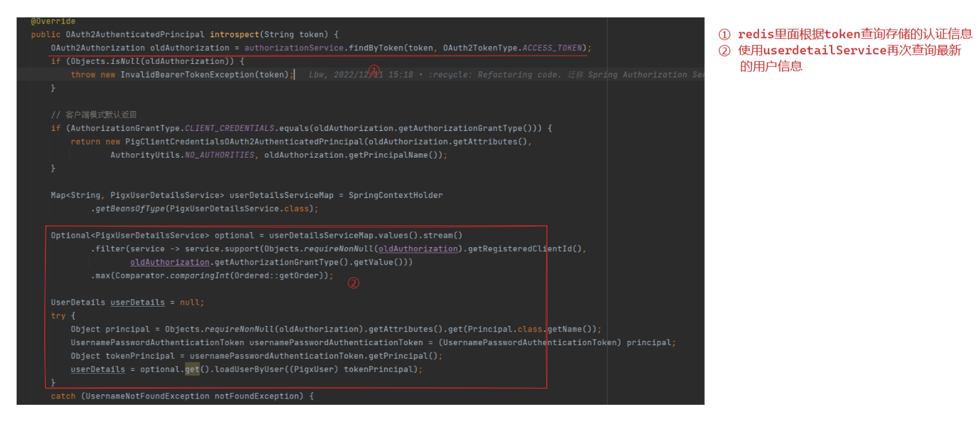The height and width of the screenshot is (429, 980).
Task: Click the circled 1 beside the redis note
Action: pyautogui.click(x=724, y=35)
